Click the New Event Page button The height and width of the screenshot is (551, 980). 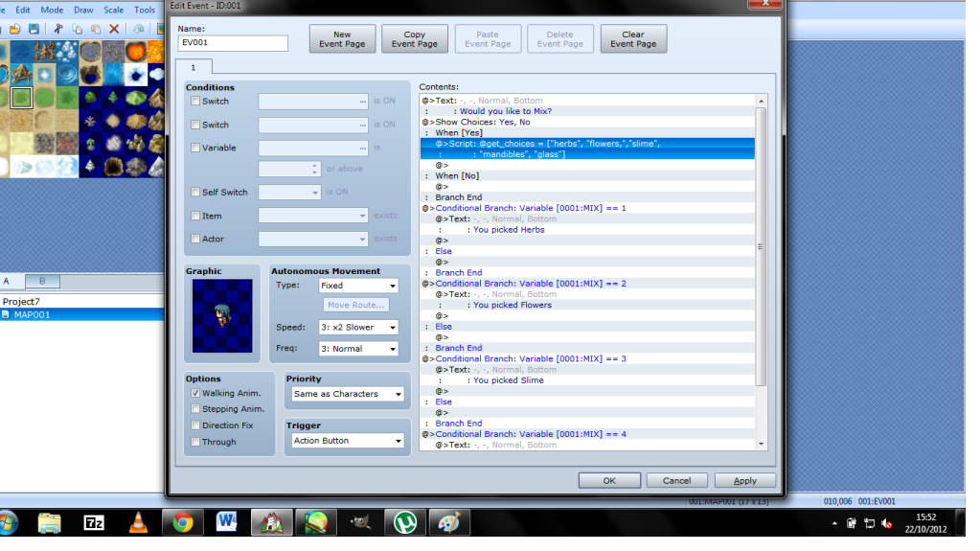tap(342, 39)
